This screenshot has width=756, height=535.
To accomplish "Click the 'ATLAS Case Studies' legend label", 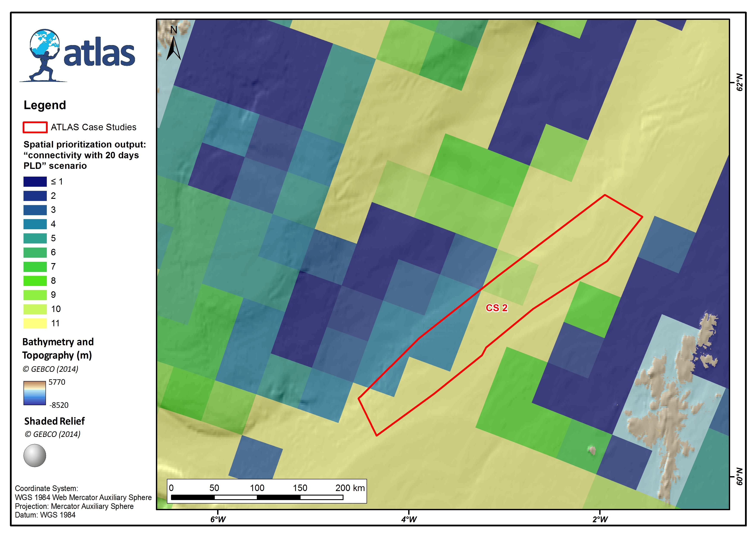I will point(94,127).
